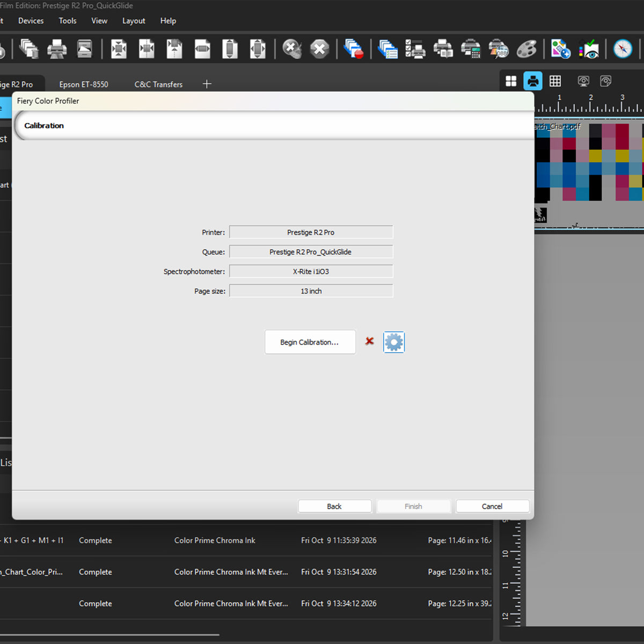Click the color palette icon in toolbar

coord(526,49)
